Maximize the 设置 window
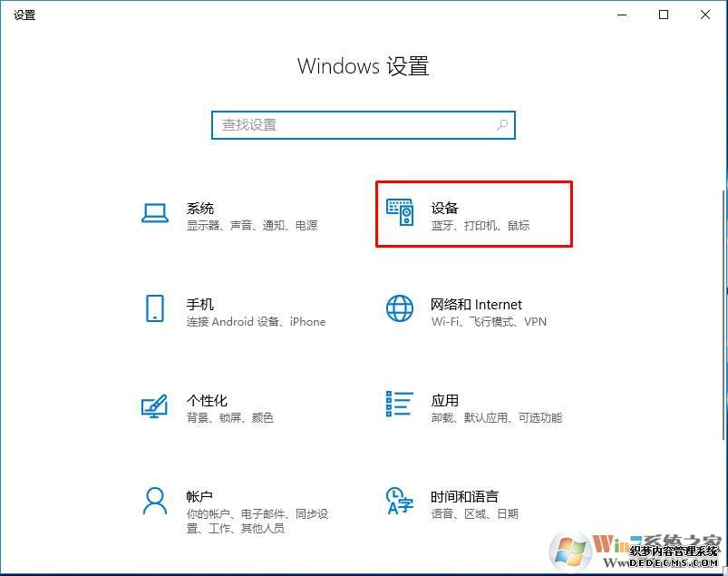This screenshot has width=728, height=576. [x=664, y=15]
